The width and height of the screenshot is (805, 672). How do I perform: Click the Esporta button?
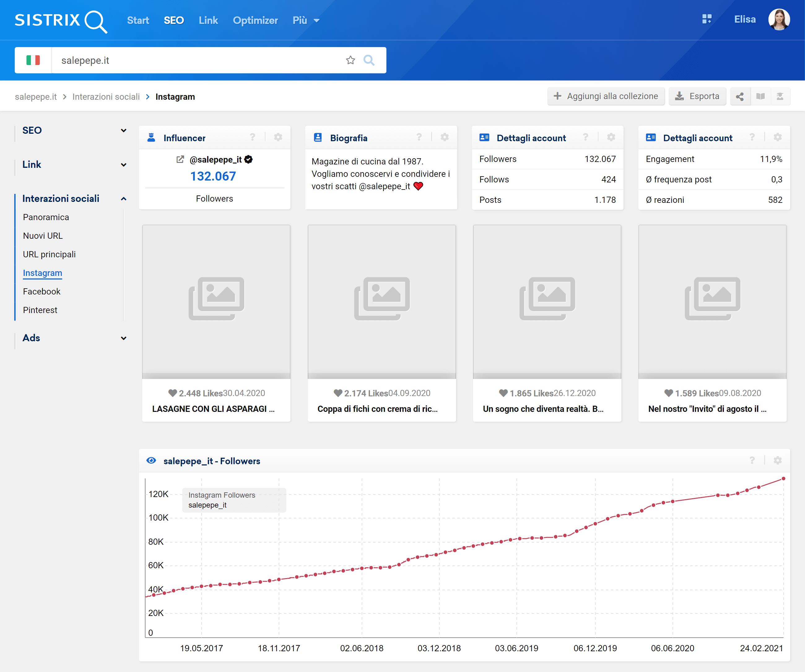697,96
